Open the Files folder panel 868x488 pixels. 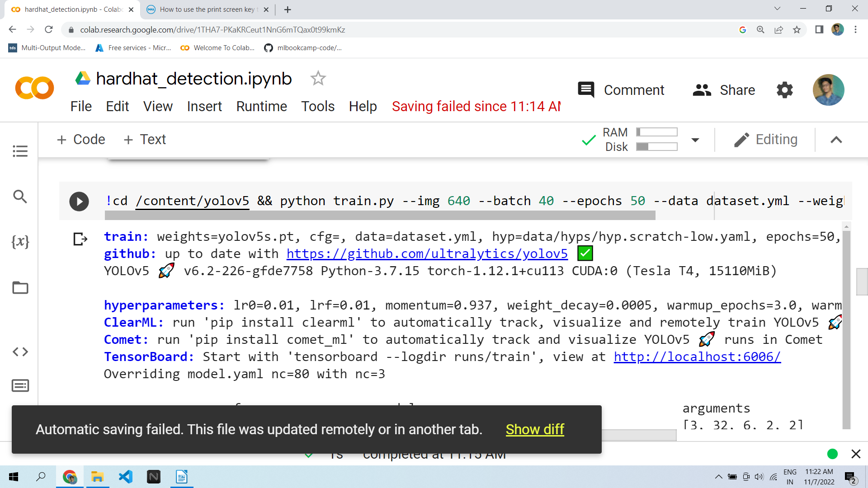[x=20, y=288]
